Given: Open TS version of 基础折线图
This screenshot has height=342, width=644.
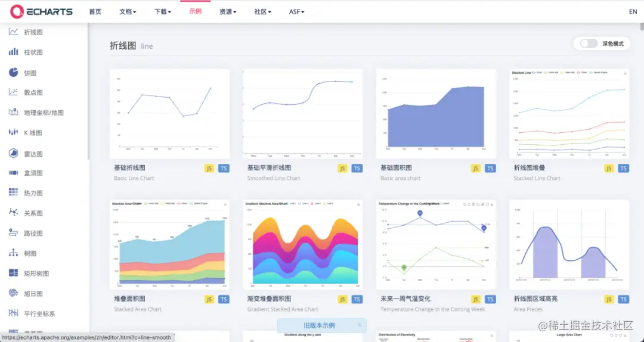Looking at the screenshot, I should click(x=224, y=169).
